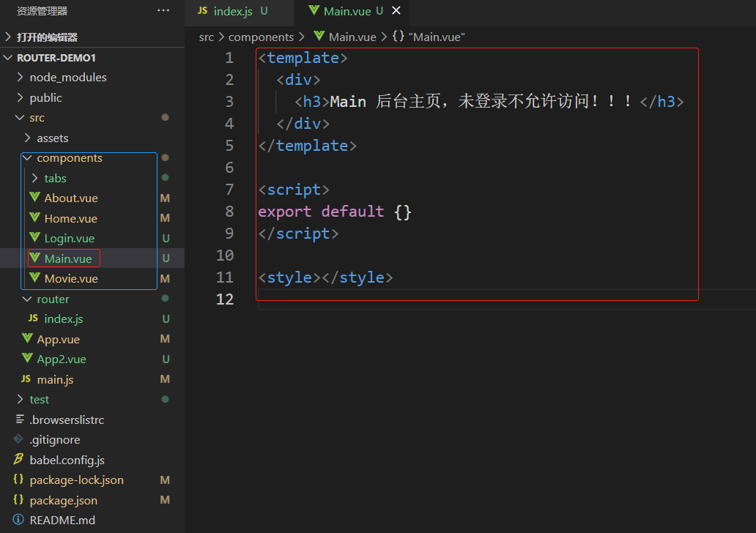Click the JSON braces icon beside package.json
Screen dimensions: 756x533
[x=18, y=500]
